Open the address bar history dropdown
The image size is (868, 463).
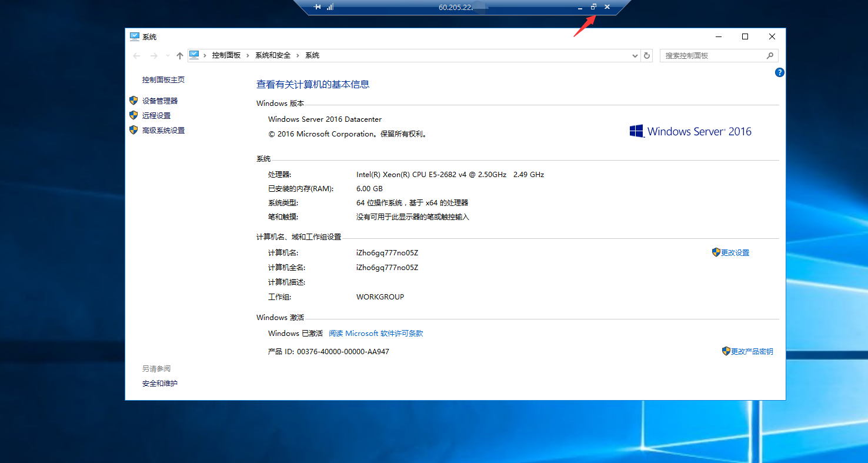pyautogui.click(x=635, y=56)
